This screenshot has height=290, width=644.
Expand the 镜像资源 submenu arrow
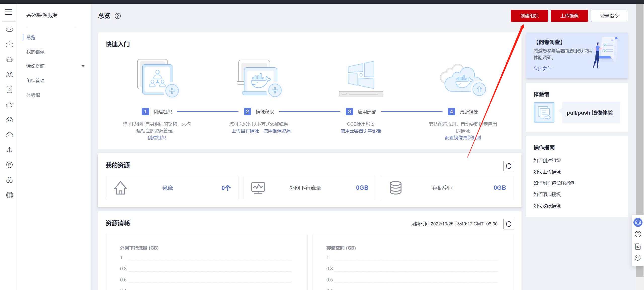pyautogui.click(x=83, y=66)
